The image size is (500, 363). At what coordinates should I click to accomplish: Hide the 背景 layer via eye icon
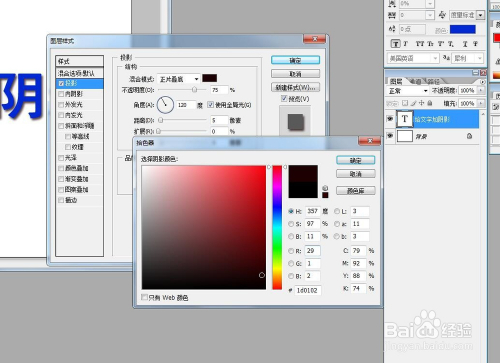[x=390, y=136]
